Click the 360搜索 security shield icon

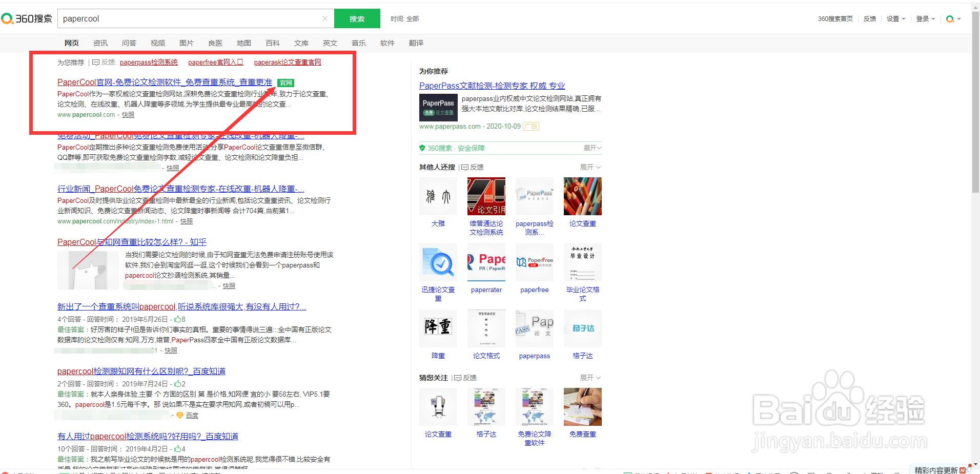(422, 148)
